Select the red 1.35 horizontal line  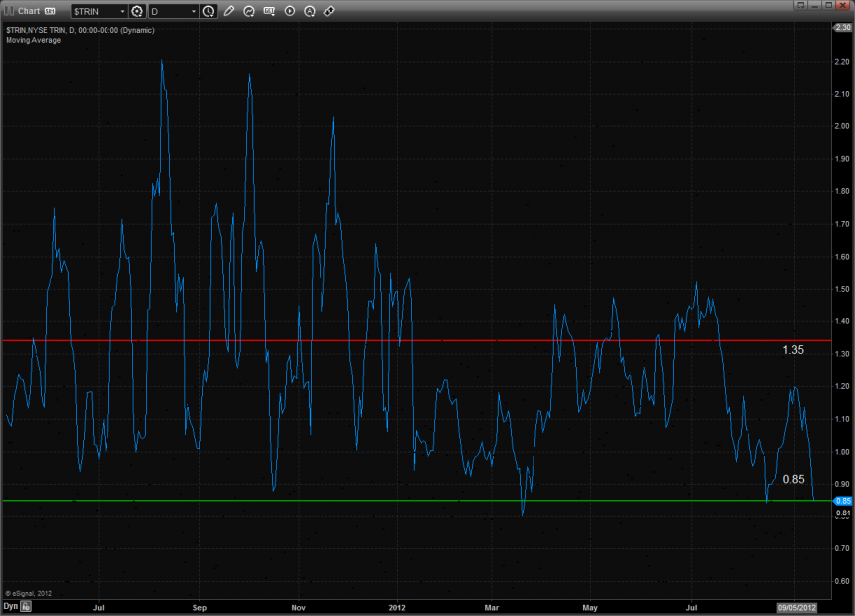(x=417, y=340)
